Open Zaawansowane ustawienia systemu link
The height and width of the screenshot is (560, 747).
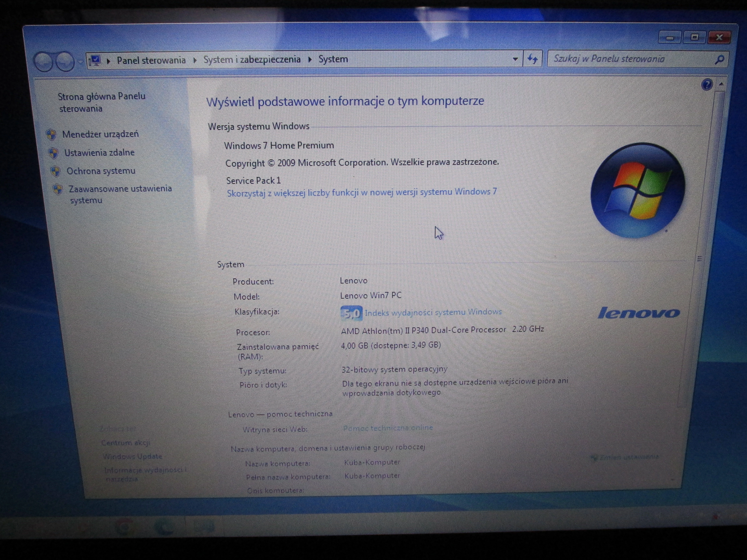(x=120, y=194)
